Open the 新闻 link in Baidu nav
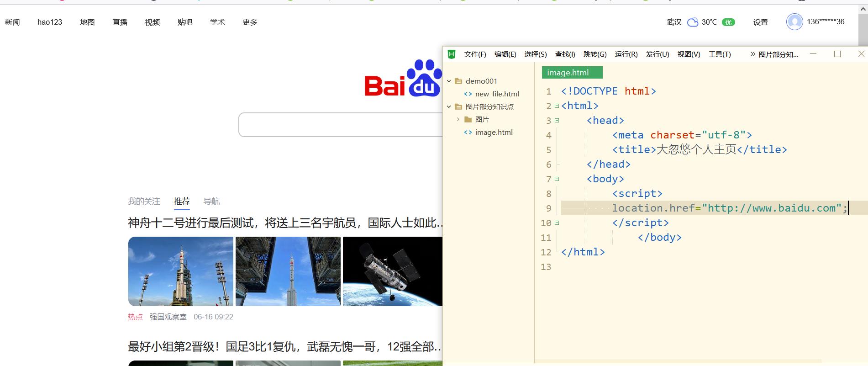 pos(12,22)
